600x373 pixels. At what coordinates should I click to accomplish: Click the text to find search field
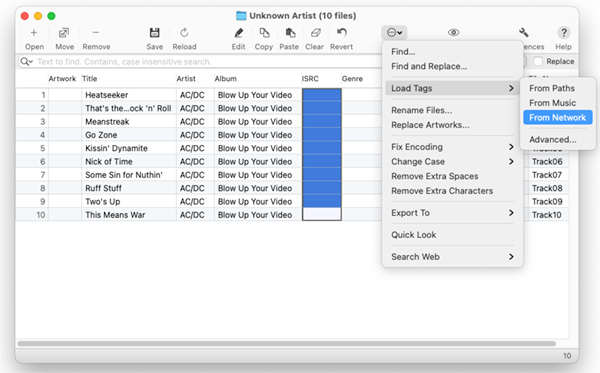(x=207, y=62)
